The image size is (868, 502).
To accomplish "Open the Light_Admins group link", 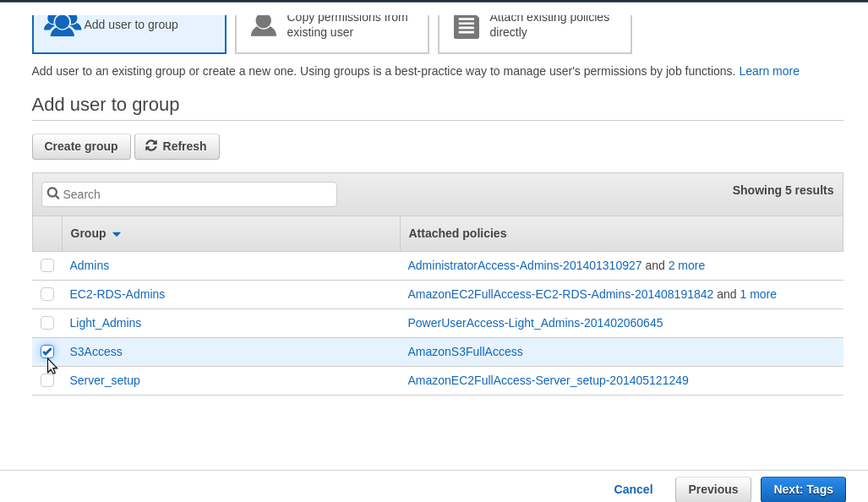I will pos(105,323).
